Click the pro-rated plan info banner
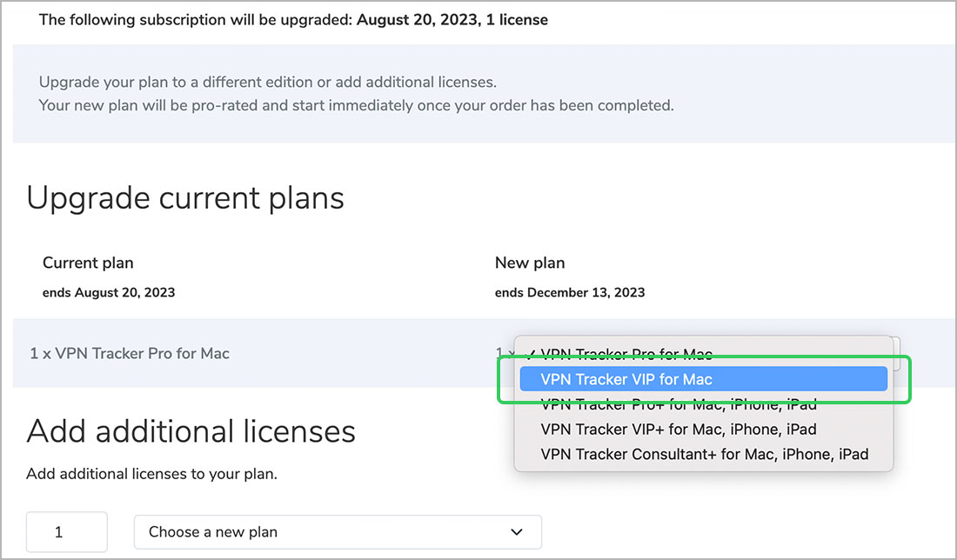 (x=357, y=94)
